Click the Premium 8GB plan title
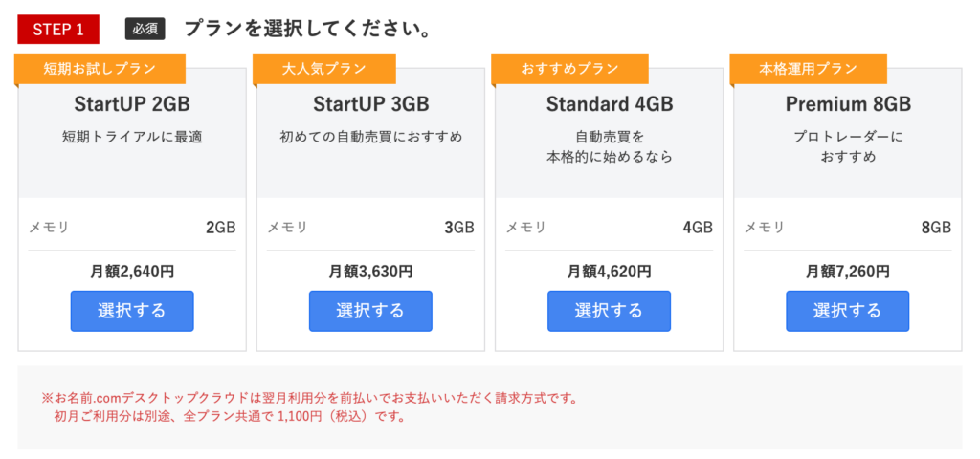Viewport: 980px width, 459px height. [847, 103]
